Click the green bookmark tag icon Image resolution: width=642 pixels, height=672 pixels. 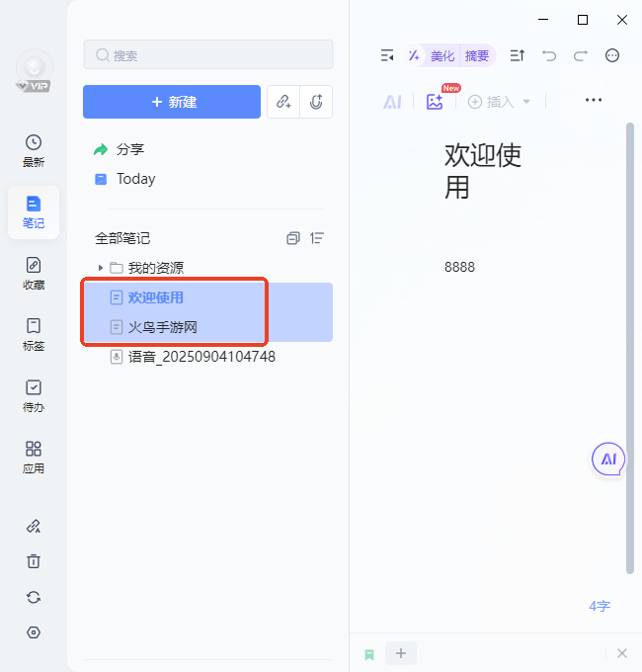coord(369,654)
